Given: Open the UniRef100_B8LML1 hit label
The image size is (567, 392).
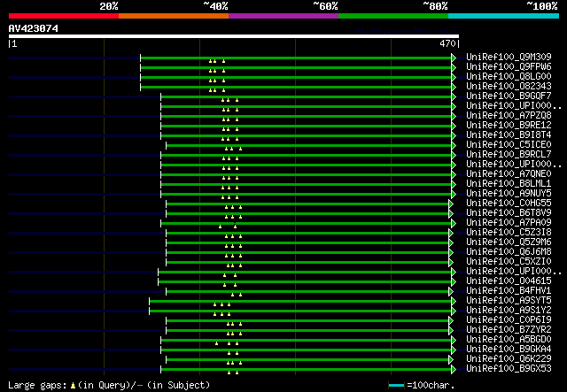Looking at the screenshot, I should coord(509,184).
